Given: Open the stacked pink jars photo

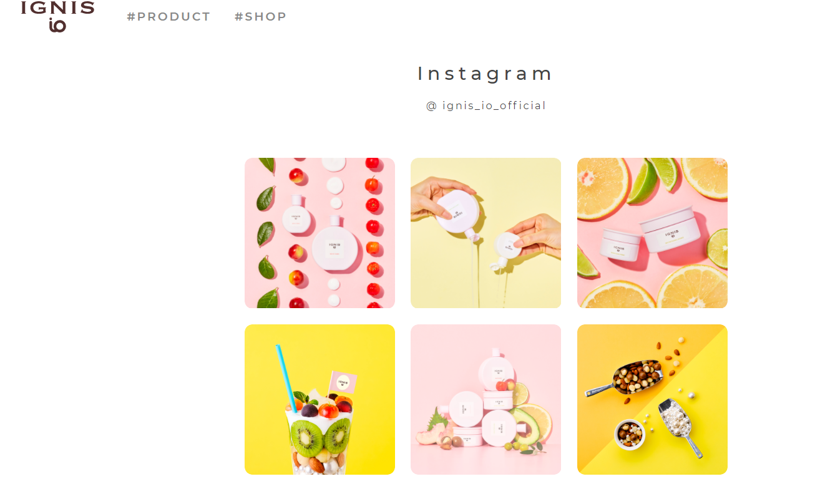Looking at the screenshot, I should click(x=486, y=399).
